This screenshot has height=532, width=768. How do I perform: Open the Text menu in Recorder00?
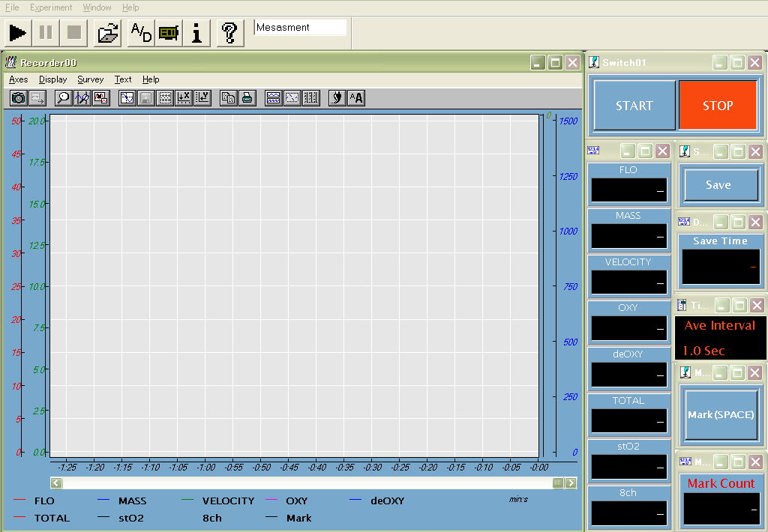123,79
